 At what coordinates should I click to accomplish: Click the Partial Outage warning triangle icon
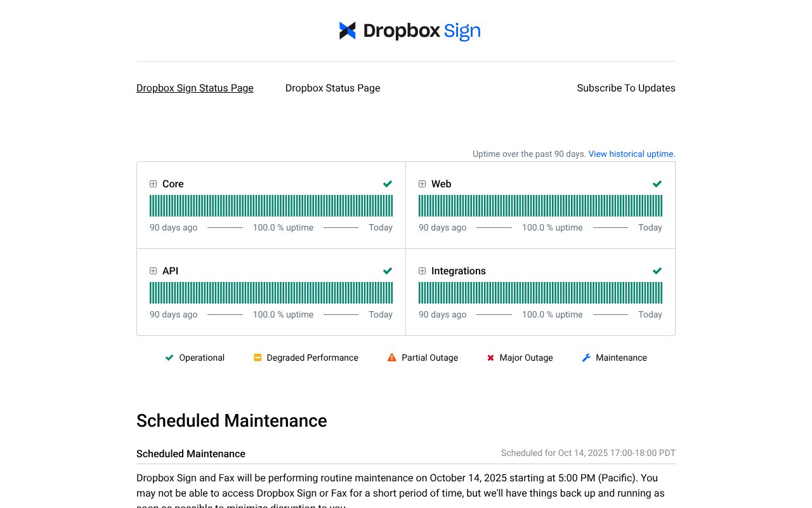[391, 358]
